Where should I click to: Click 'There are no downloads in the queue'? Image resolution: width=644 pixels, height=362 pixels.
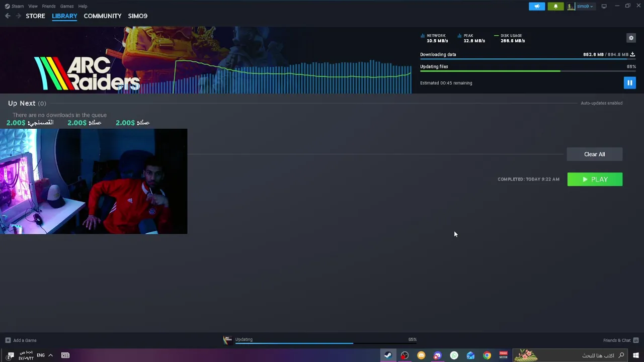59,115
